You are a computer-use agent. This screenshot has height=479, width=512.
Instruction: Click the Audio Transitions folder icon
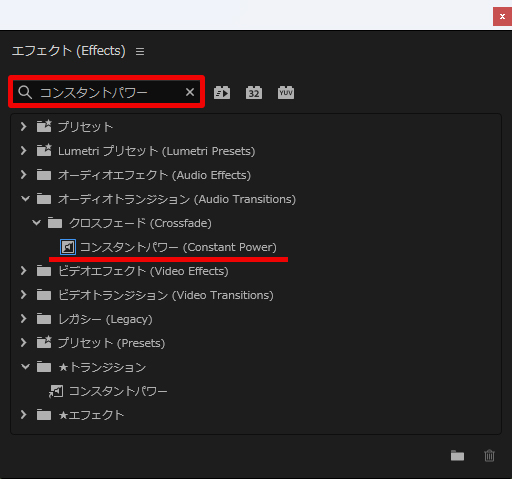coord(44,199)
